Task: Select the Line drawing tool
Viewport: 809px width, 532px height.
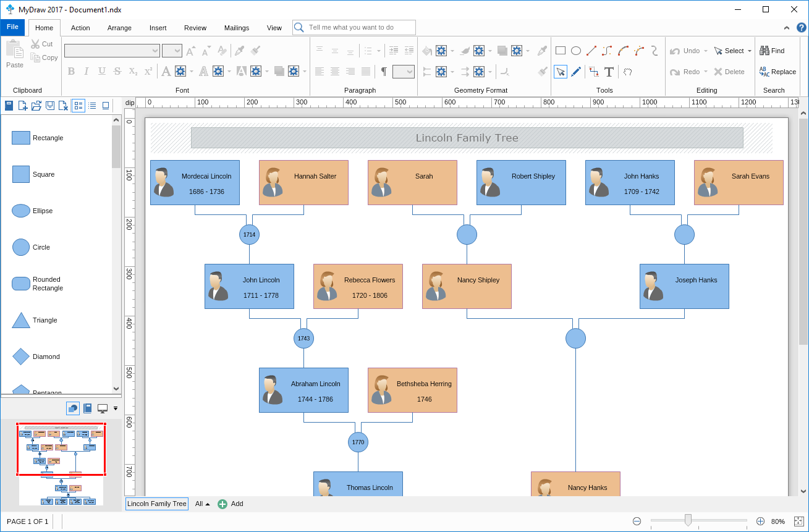Action: [591, 51]
